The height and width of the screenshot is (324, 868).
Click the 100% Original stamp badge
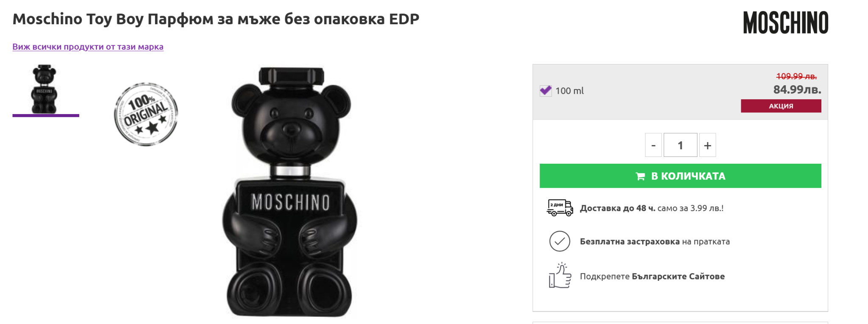pyautogui.click(x=146, y=115)
